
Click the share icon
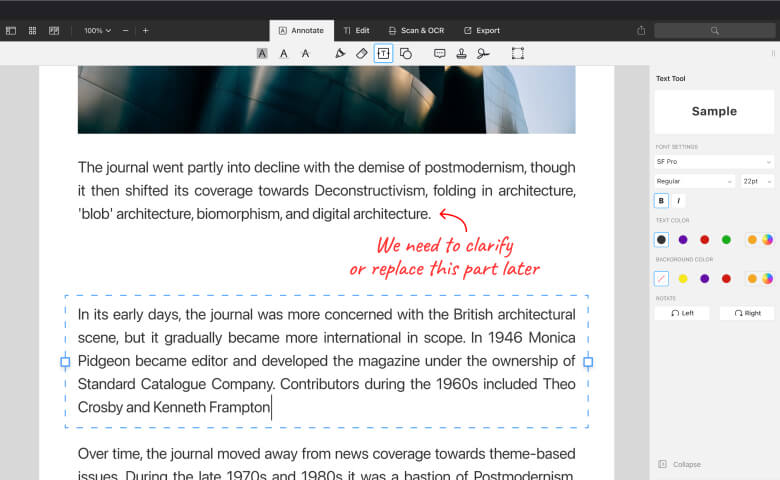pos(641,30)
